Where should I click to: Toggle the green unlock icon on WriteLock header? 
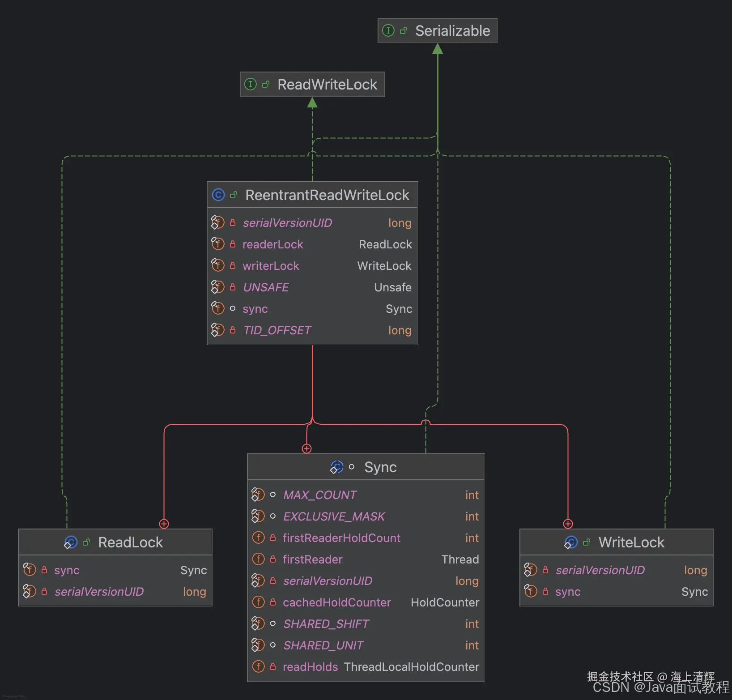pos(587,542)
